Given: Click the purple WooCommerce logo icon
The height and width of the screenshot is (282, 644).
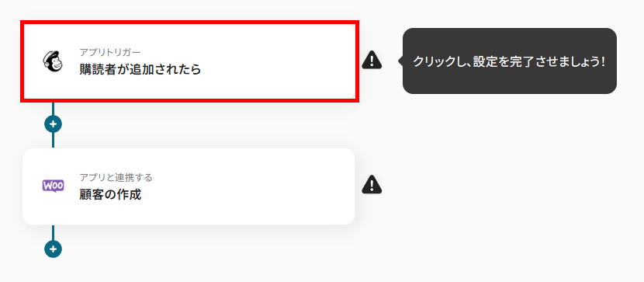Looking at the screenshot, I should 53,186.
